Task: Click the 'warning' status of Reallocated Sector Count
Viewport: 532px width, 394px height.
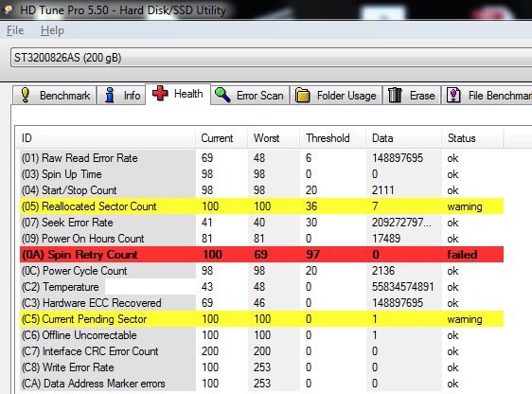Action: tap(465, 206)
